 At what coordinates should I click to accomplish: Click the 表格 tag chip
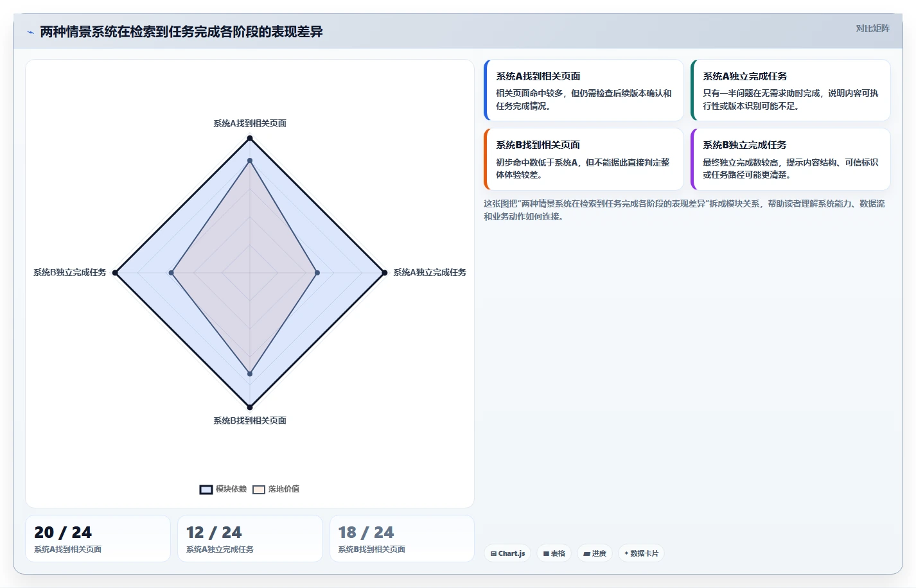coord(554,553)
